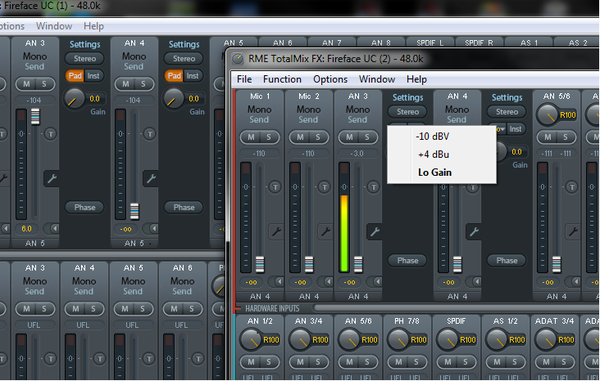Click the pan knob on AN 1/2 channel
600x381 pixels.
pyautogui.click(x=250, y=340)
